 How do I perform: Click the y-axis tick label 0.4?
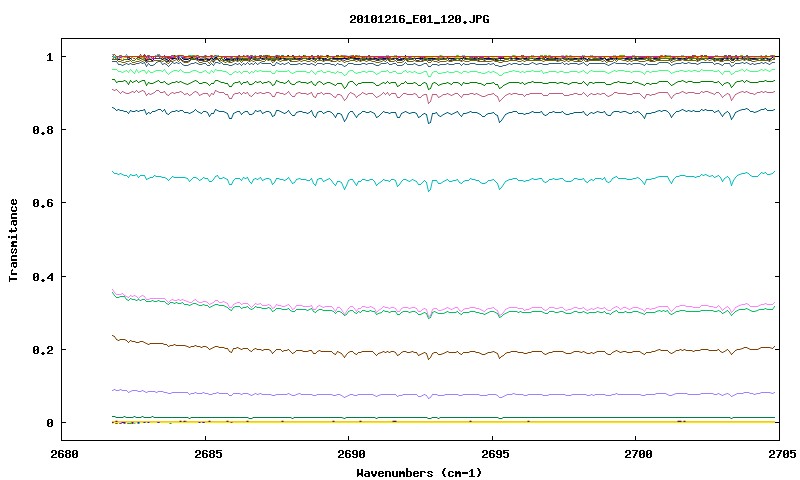point(43,276)
